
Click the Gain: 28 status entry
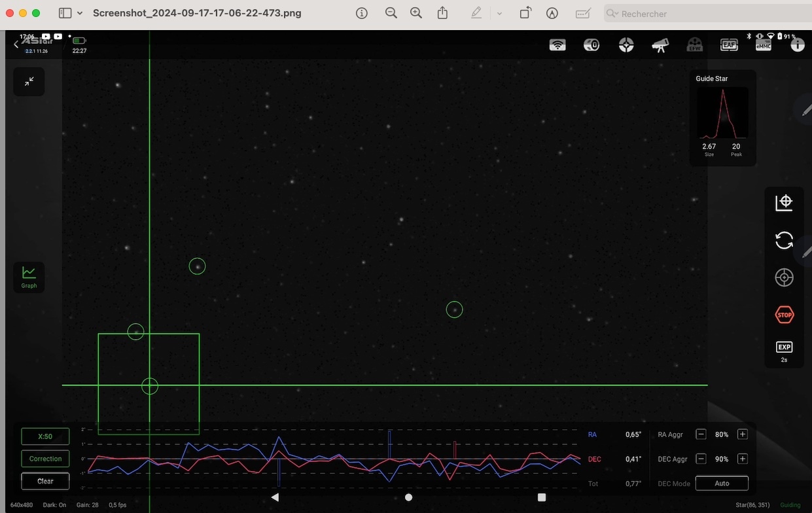click(87, 505)
